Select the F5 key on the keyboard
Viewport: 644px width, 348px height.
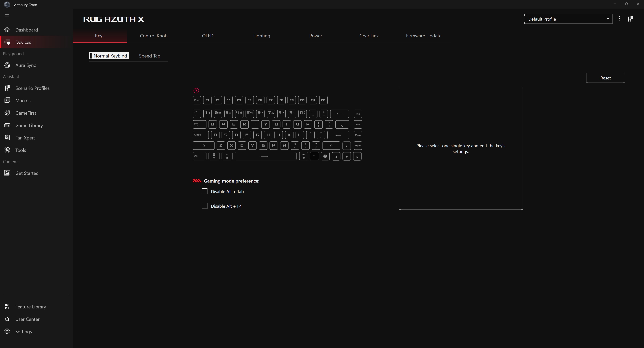click(x=250, y=100)
